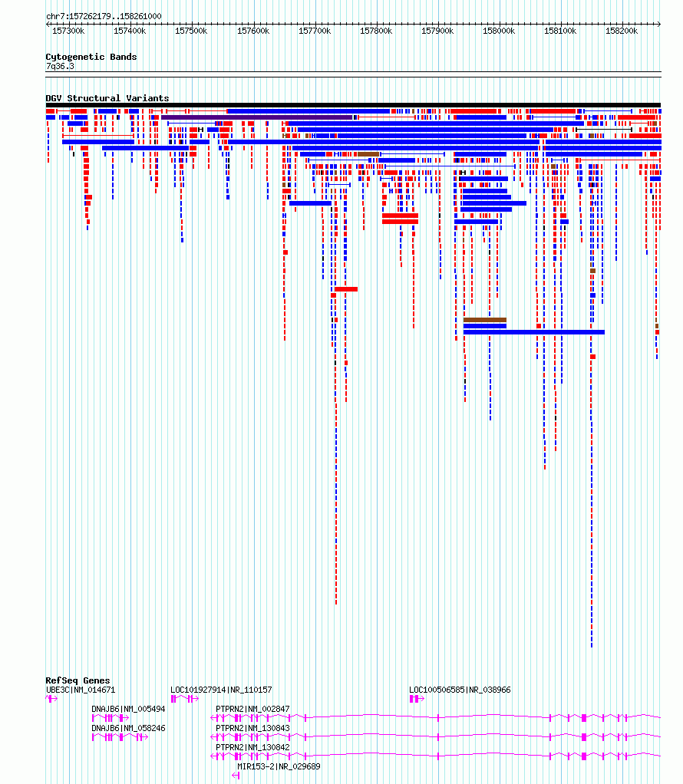Image resolution: width=683 pixels, height=784 pixels.
Task: Click the MIR153-2 small arrow glyph
Action: [x=236, y=776]
